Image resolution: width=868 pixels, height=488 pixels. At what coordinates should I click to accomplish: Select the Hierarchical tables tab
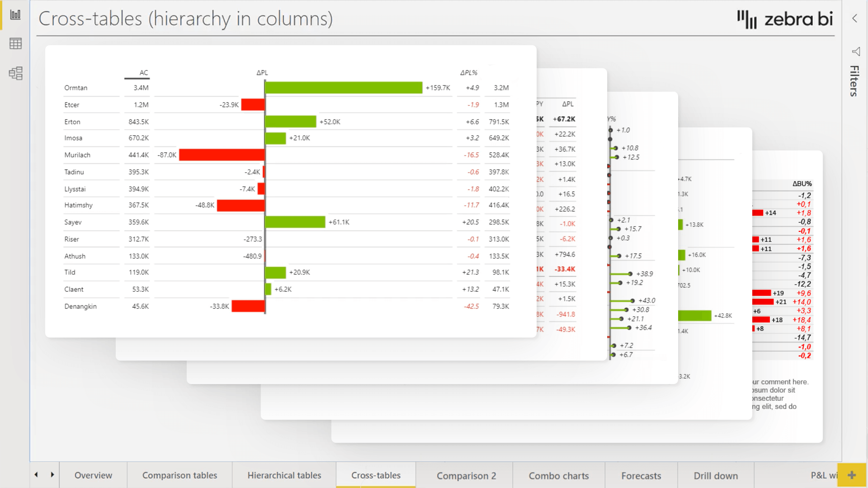(x=284, y=475)
